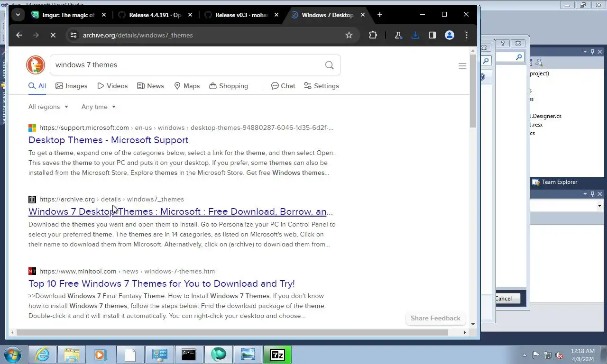Open the browser profile avatar

coord(450,35)
